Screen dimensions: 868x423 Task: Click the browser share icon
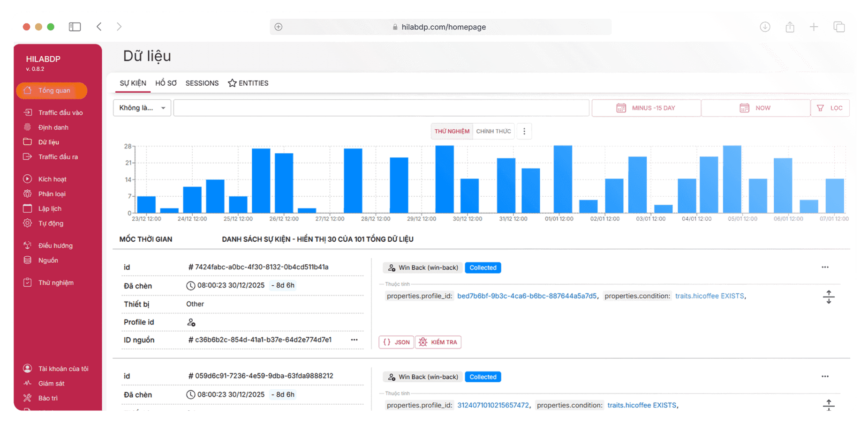click(790, 27)
